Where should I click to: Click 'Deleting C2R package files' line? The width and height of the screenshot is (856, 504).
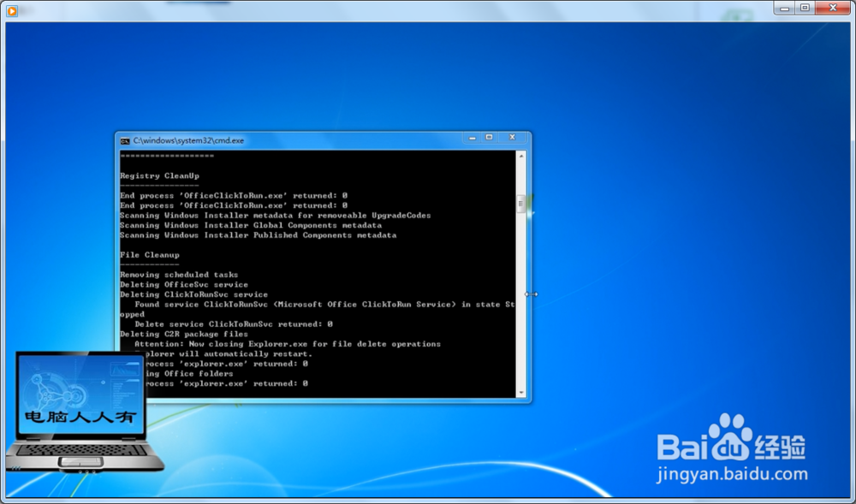pos(184,334)
